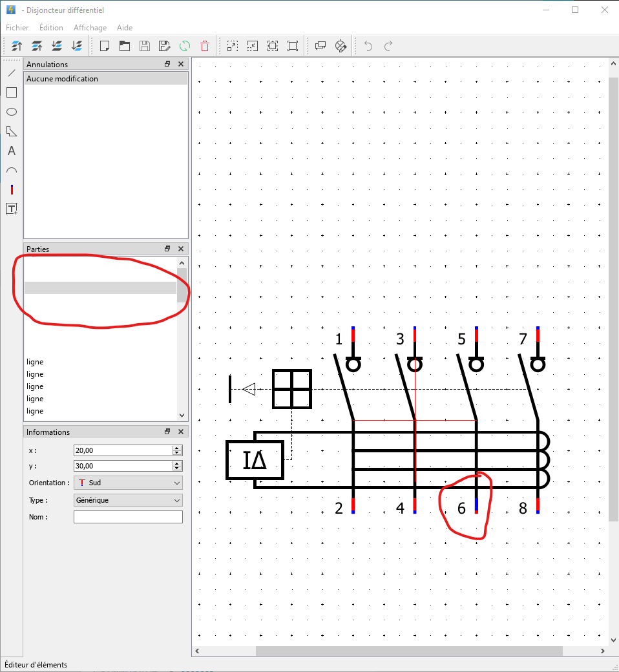Click the Nom text field

point(128,517)
